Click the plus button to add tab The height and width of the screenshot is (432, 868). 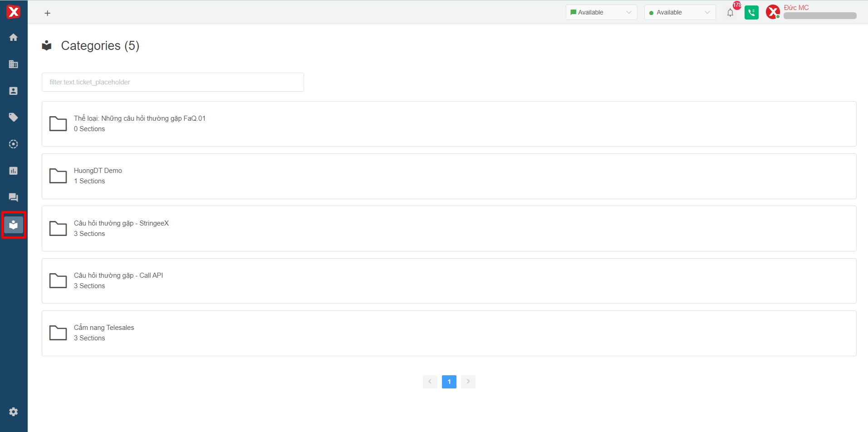48,13
